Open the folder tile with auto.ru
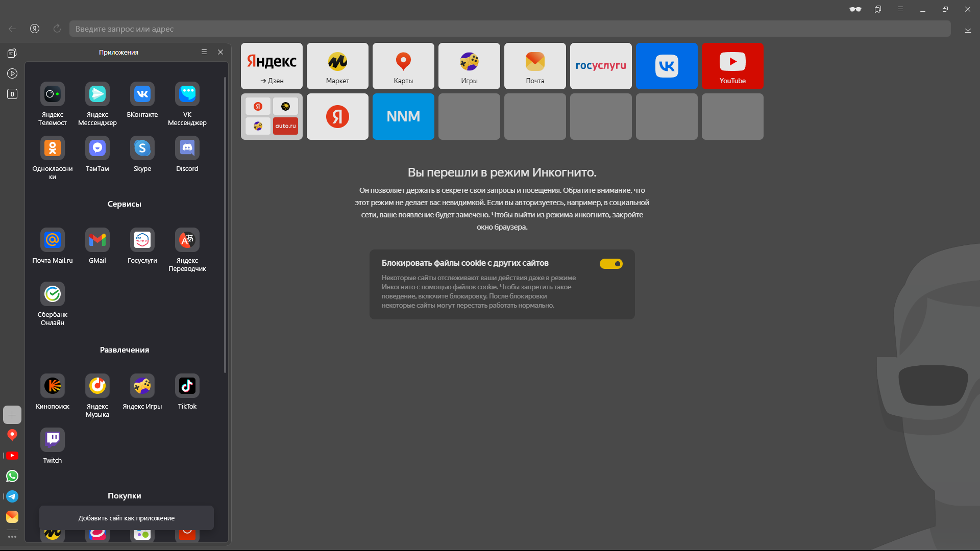980x551 pixels. point(272,116)
